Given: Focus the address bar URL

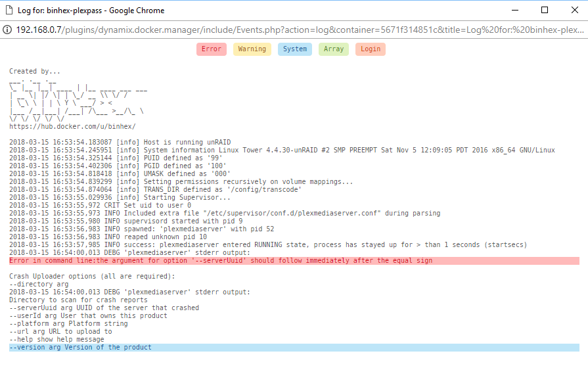Looking at the screenshot, I should (300, 30).
